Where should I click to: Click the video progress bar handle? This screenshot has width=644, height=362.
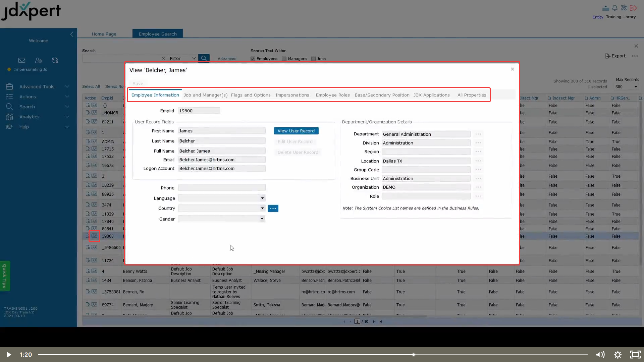point(414,355)
